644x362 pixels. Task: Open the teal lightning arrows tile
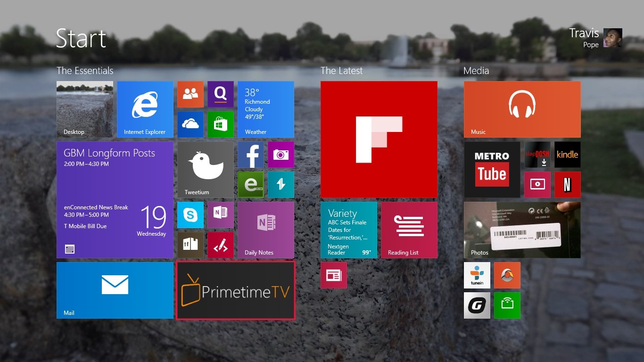[281, 185]
